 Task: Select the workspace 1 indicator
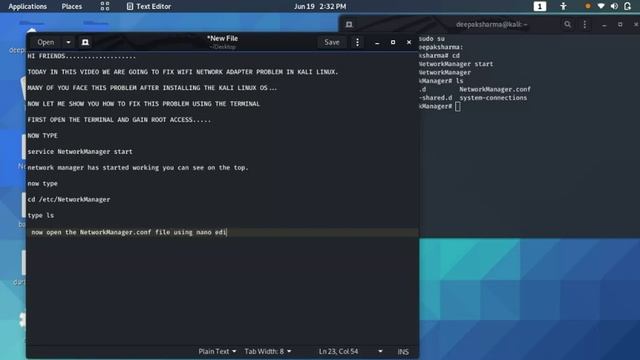coord(540,6)
